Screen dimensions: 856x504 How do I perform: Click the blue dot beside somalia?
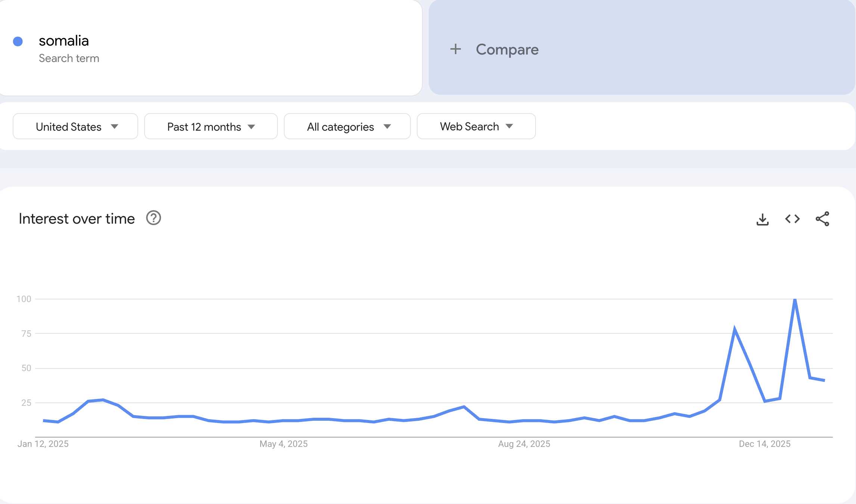pos(18,41)
